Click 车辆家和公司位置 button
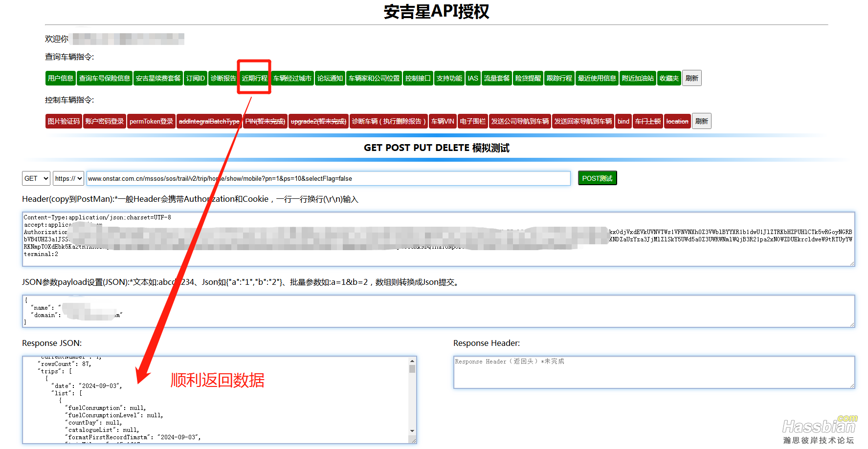Viewport: 868px width, 449px height. tap(374, 78)
